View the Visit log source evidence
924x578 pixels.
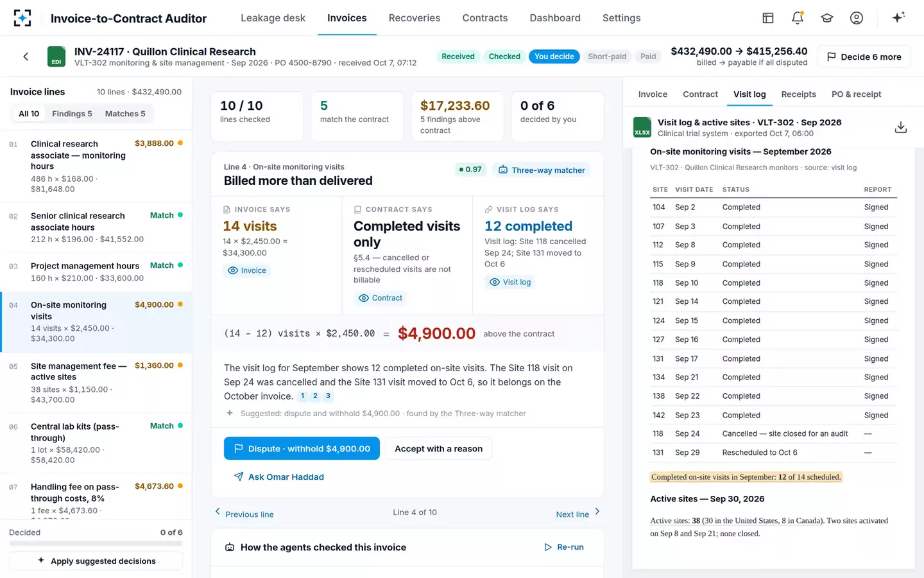click(510, 282)
